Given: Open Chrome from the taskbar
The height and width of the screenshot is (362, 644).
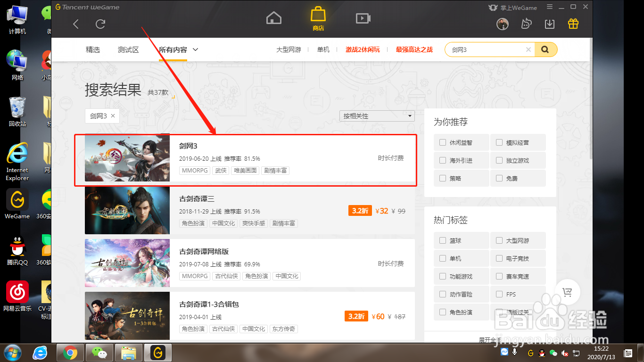Looking at the screenshot, I should pyautogui.click(x=70, y=353).
